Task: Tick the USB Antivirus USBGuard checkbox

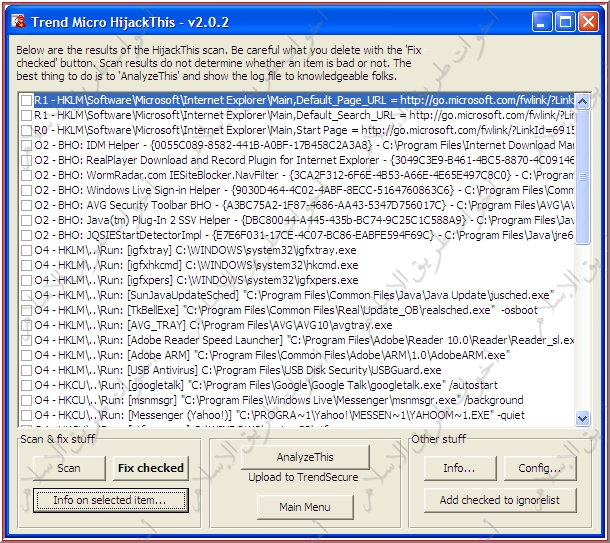Action: (x=26, y=370)
